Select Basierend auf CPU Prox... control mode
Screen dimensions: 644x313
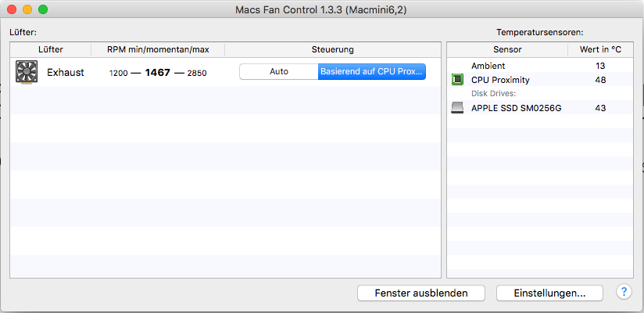(372, 71)
